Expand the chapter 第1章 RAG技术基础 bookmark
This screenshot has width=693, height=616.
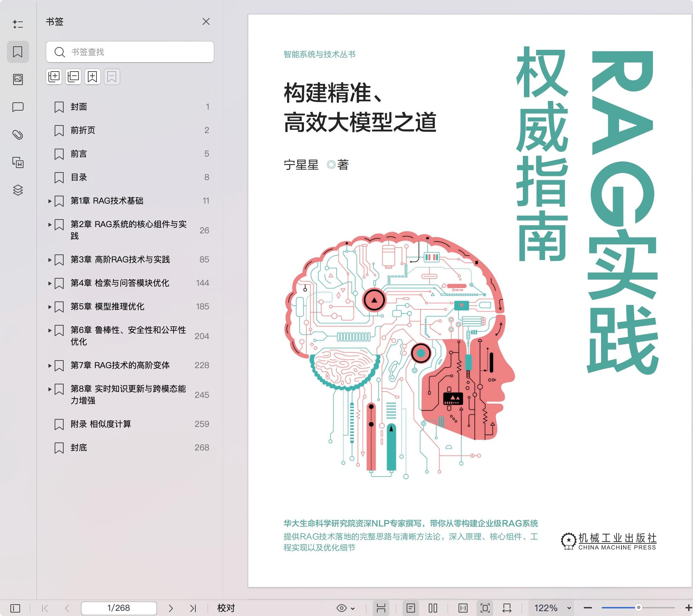point(49,200)
